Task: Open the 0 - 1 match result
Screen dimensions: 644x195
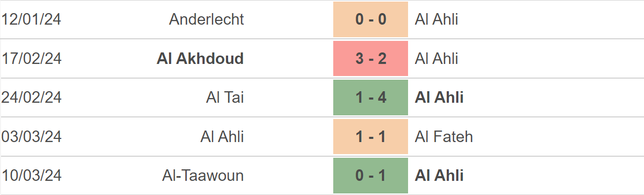Action: tap(370, 176)
